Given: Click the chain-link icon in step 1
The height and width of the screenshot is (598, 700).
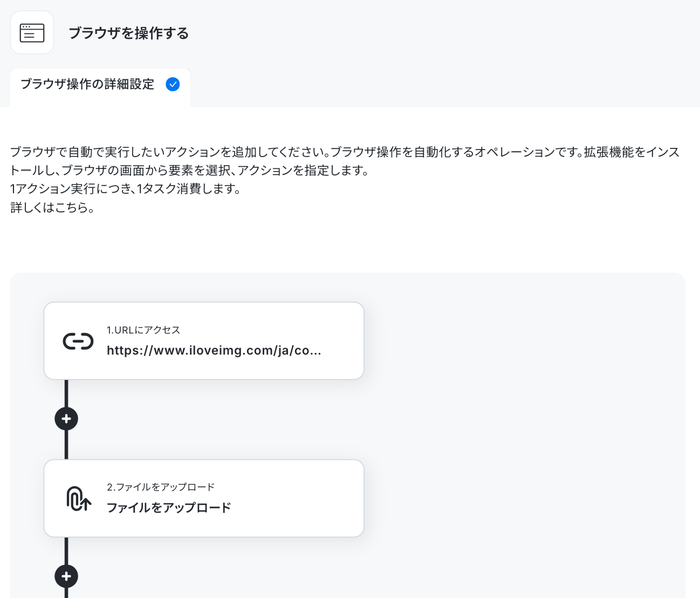Looking at the screenshot, I should point(78,341).
